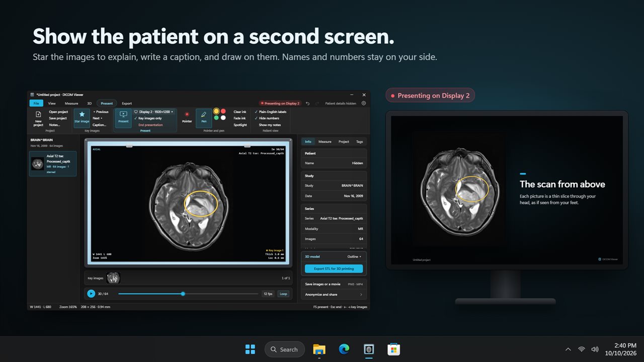The width and height of the screenshot is (644, 362).
Task: Select the green pen color
Action: [x=216, y=118]
